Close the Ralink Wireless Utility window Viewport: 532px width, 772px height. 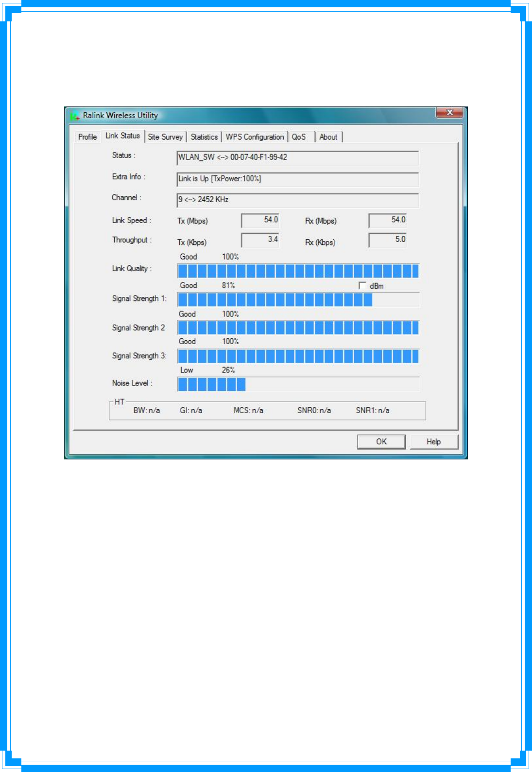click(x=449, y=112)
